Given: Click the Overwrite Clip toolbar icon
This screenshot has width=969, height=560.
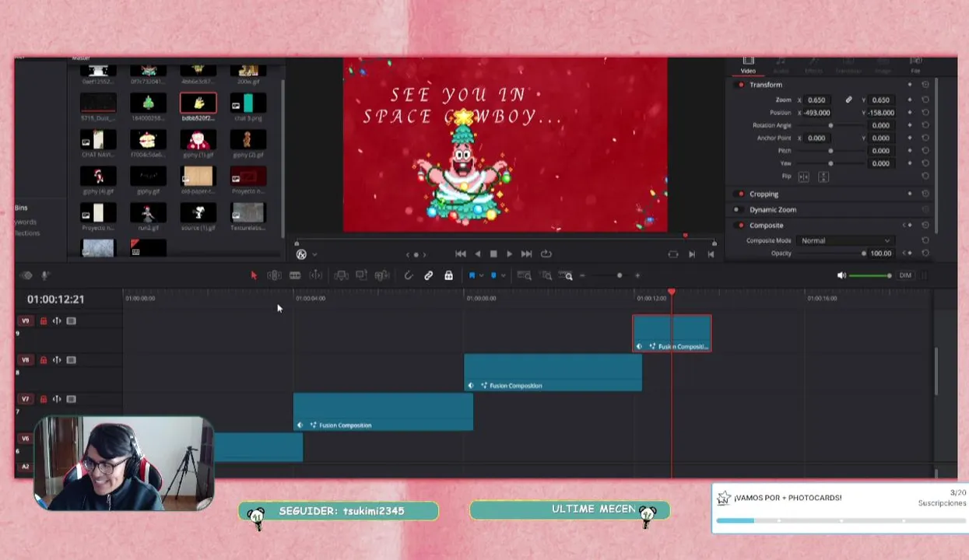Looking at the screenshot, I should 361,275.
